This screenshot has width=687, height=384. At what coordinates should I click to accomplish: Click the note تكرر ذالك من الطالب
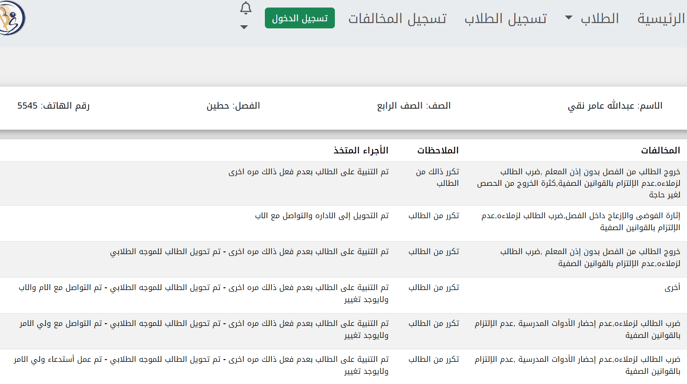pos(437,178)
